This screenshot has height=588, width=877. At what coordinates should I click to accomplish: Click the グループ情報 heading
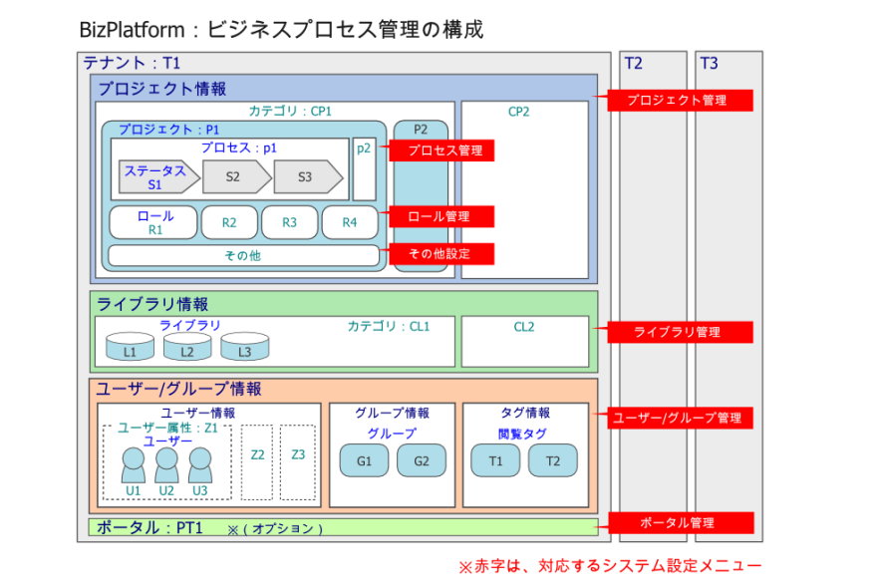[392, 413]
